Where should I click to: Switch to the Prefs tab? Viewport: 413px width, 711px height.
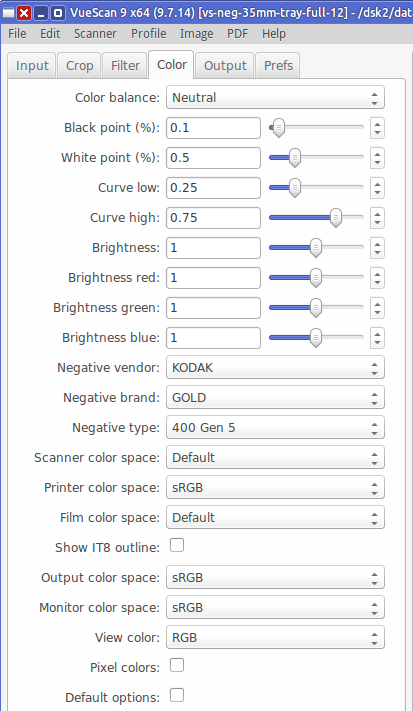278,66
